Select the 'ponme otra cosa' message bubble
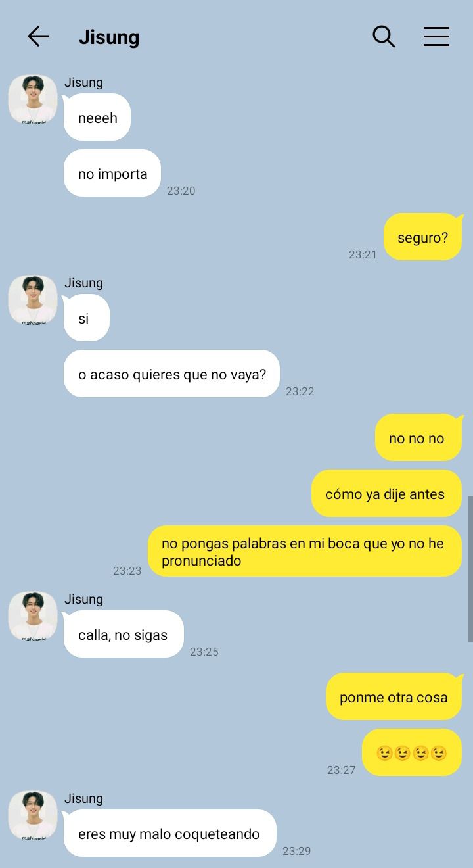 coord(395,696)
